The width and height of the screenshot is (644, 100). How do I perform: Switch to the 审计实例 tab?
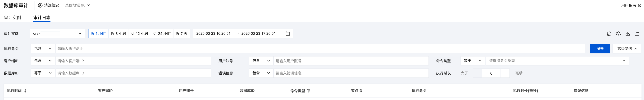12,18
